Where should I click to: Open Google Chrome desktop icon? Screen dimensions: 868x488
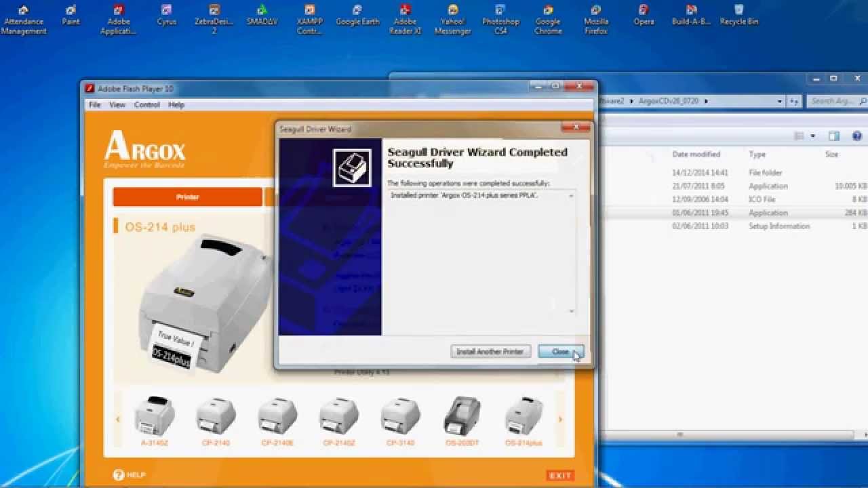tap(548, 20)
